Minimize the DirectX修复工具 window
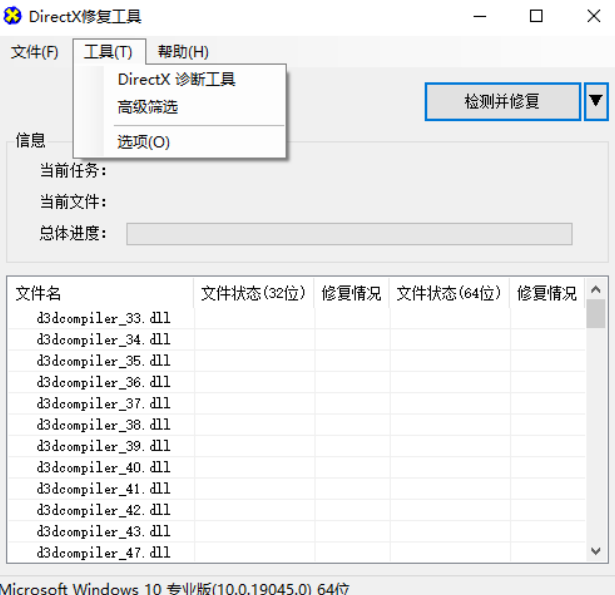 pos(479,16)
